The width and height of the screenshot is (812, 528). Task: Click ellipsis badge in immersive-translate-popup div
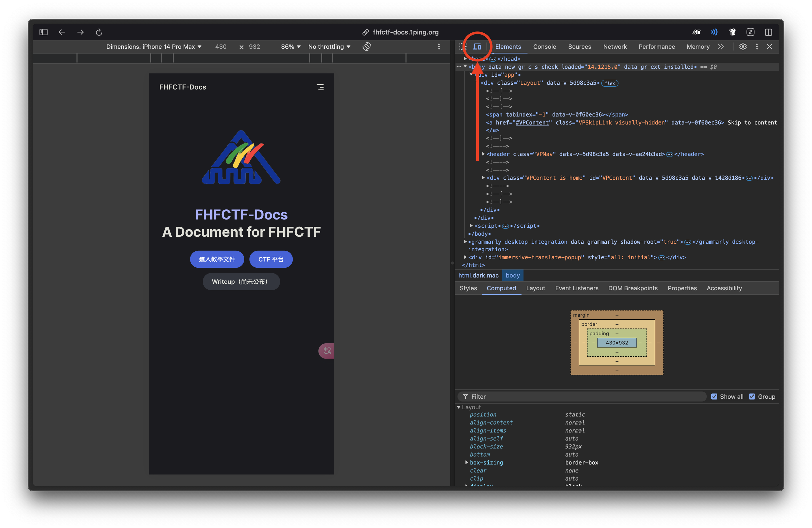point(661,257)
